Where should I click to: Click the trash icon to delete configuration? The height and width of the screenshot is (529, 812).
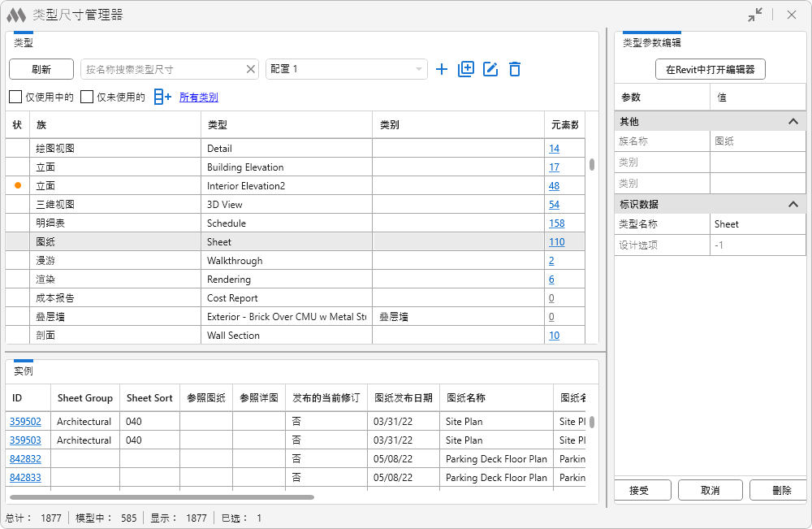click(x=515, y=69)
